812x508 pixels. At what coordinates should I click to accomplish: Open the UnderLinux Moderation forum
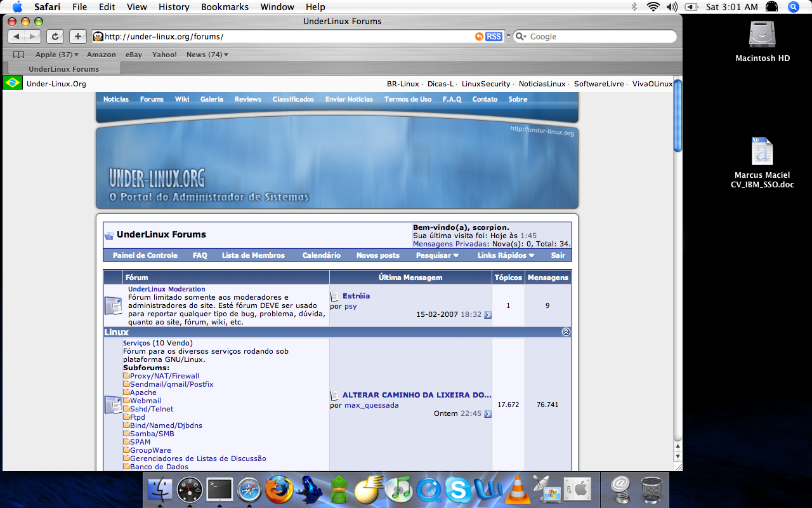[167, 289]
